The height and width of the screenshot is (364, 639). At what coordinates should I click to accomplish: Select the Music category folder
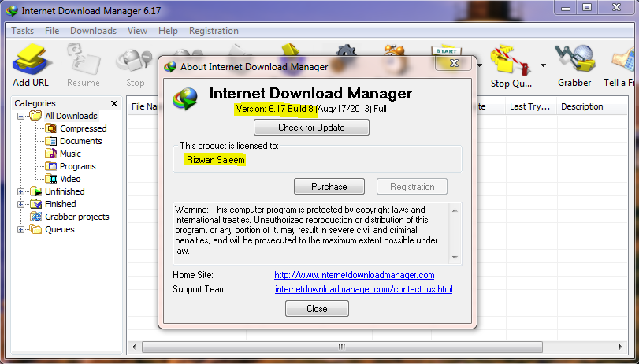click(70, 154)
